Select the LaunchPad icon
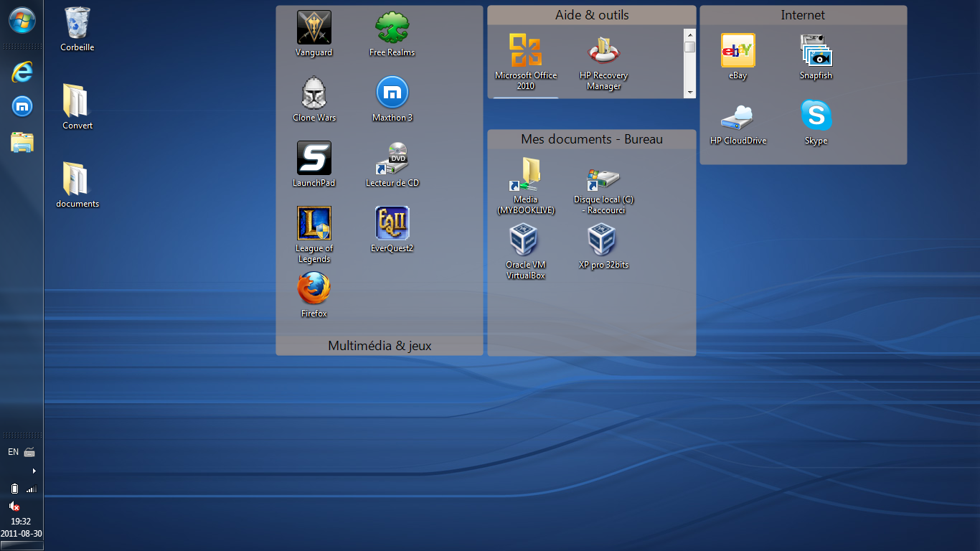This screenshot has width=980, height=551. pos(314,164)
